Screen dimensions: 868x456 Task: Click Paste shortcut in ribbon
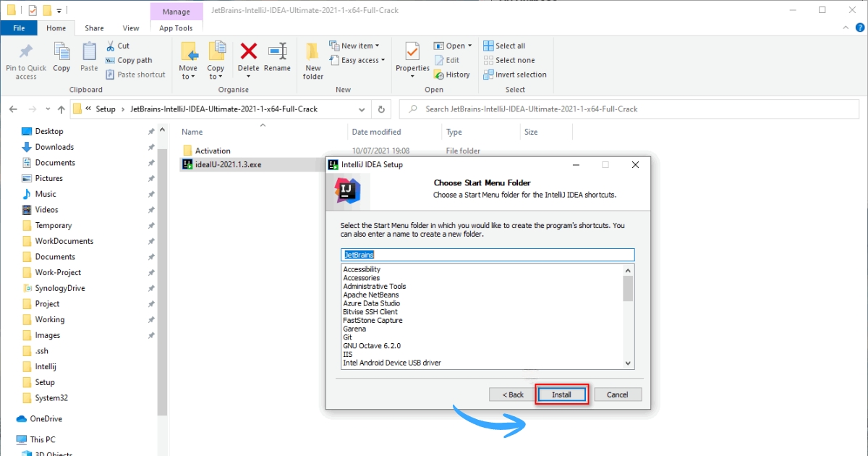pos(136,75)
